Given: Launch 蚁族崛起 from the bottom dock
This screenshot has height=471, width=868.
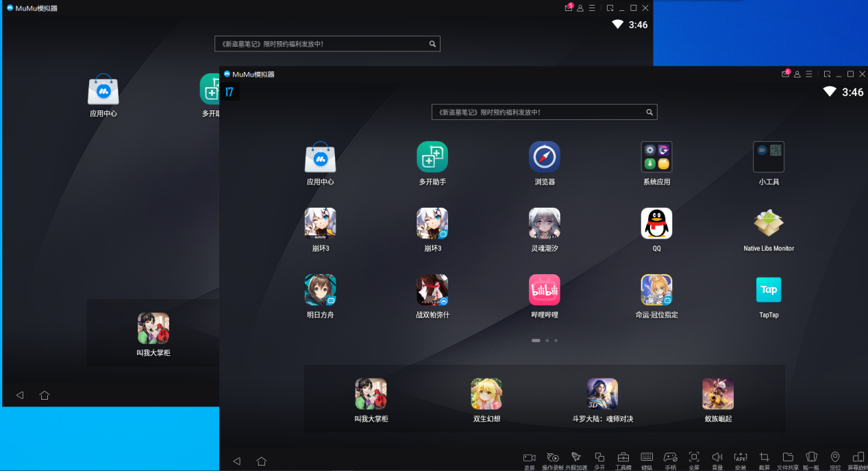Looking at the screenshot, I should coord(718,394).
